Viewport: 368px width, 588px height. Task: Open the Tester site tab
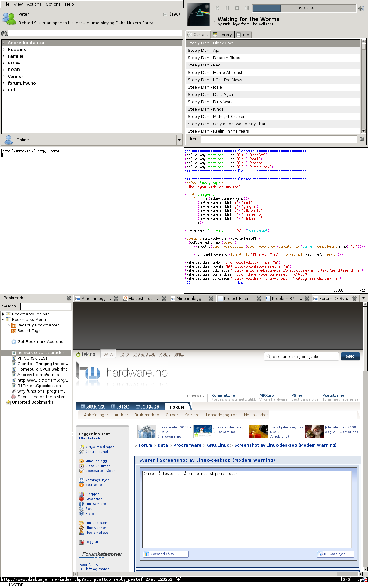pos(120,406)
